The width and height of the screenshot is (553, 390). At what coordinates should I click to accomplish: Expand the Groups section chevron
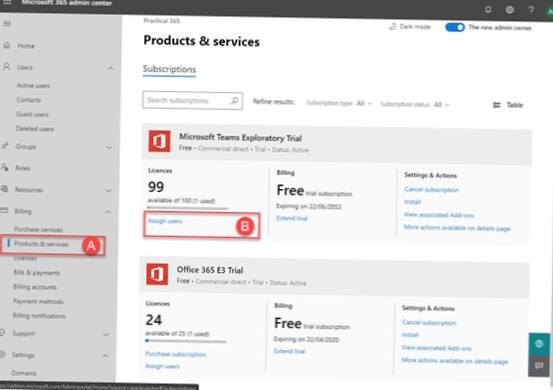[109, 147]
